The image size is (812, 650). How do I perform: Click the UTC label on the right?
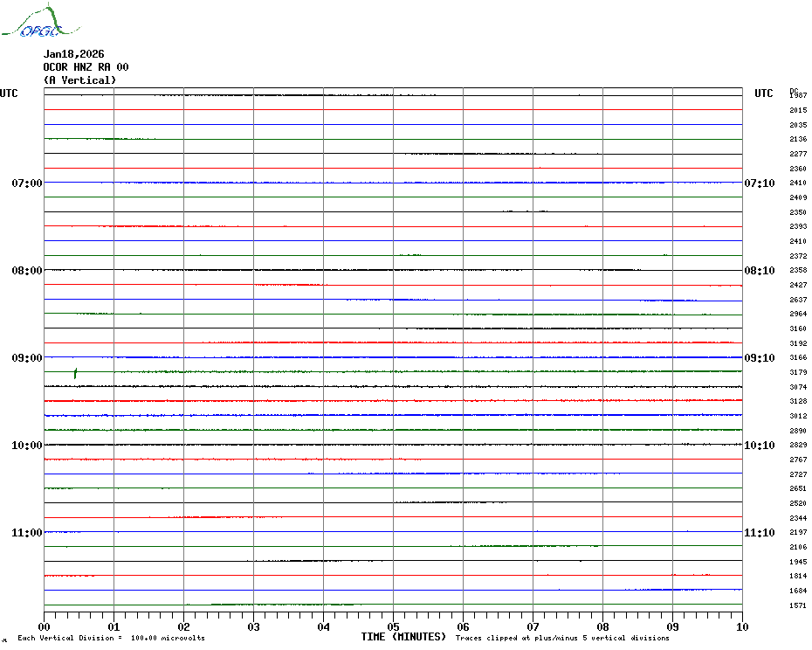(763, 93)
